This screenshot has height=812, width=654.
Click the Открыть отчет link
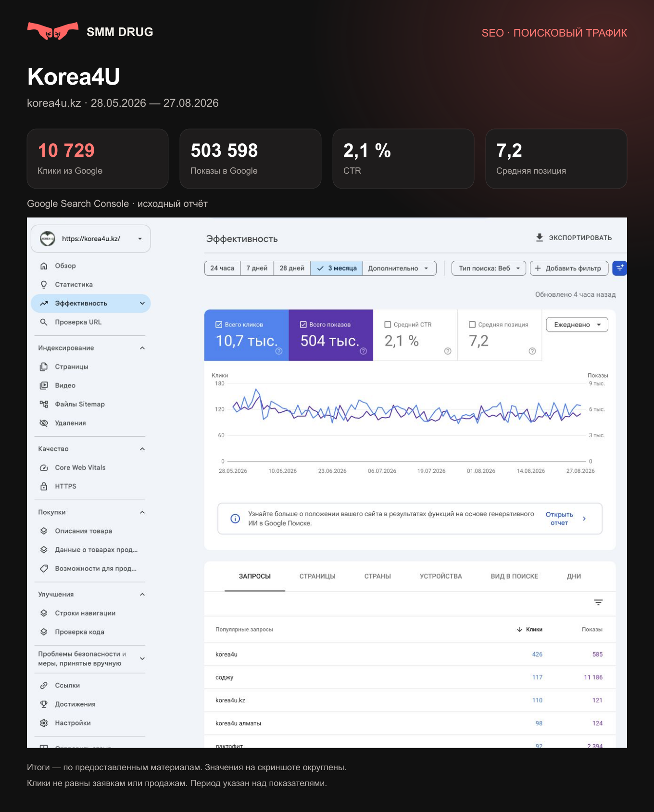(559, 519)
